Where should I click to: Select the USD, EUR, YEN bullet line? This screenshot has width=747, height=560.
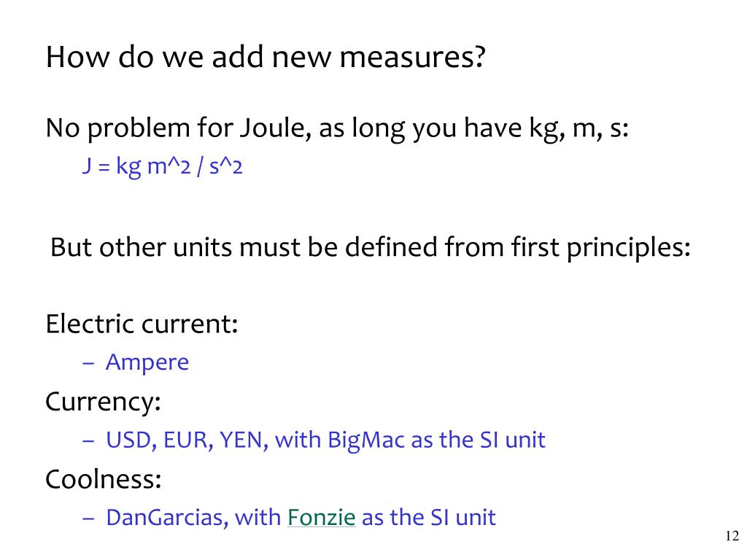325,440
